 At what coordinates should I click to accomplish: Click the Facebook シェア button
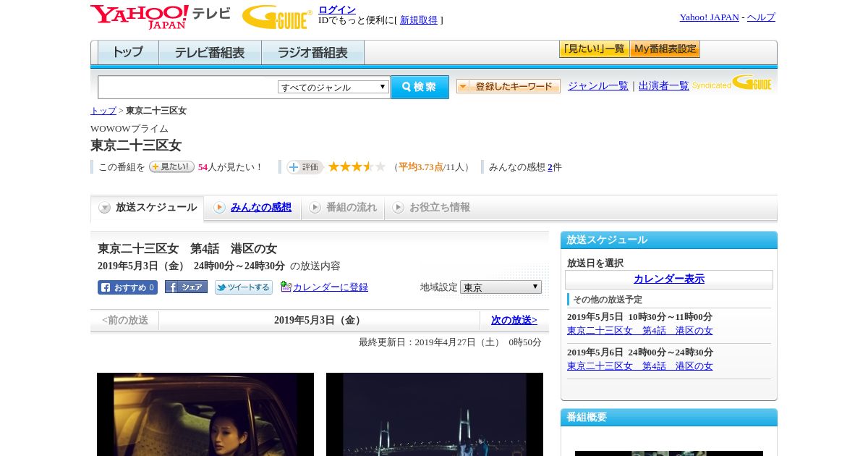[x=186, y=287]
